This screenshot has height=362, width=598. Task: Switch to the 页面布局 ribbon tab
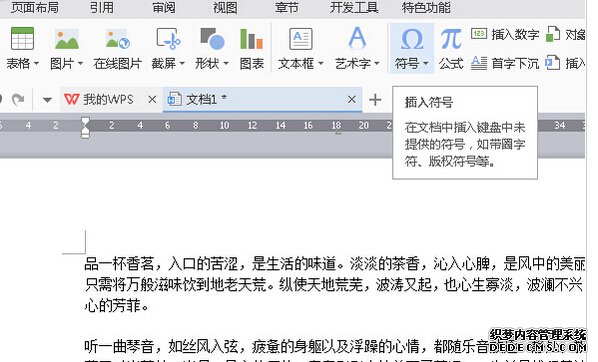pyautogui.click(x=35, y=7)
